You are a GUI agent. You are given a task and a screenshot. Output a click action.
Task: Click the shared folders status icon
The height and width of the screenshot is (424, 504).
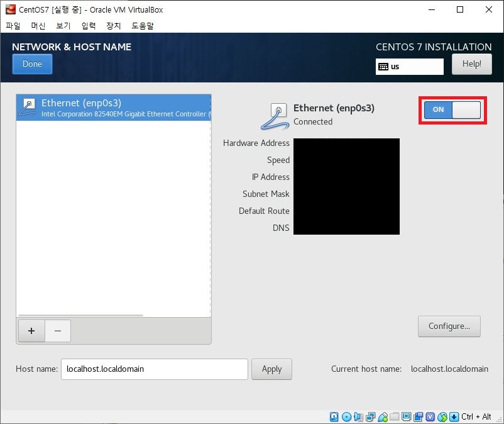tap(394, 416)
